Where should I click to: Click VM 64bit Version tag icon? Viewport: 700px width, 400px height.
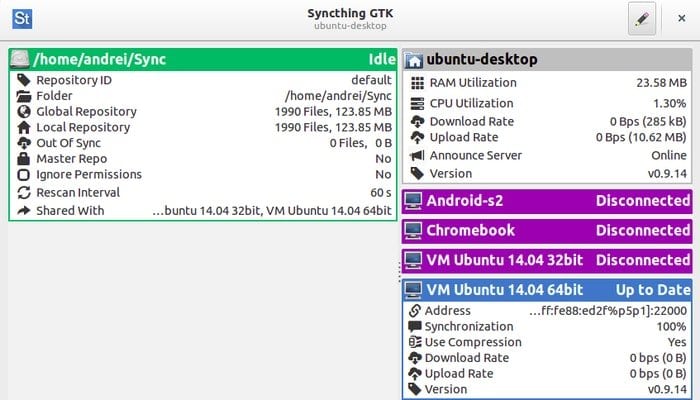pyautogui.click(x=415, y=389)
